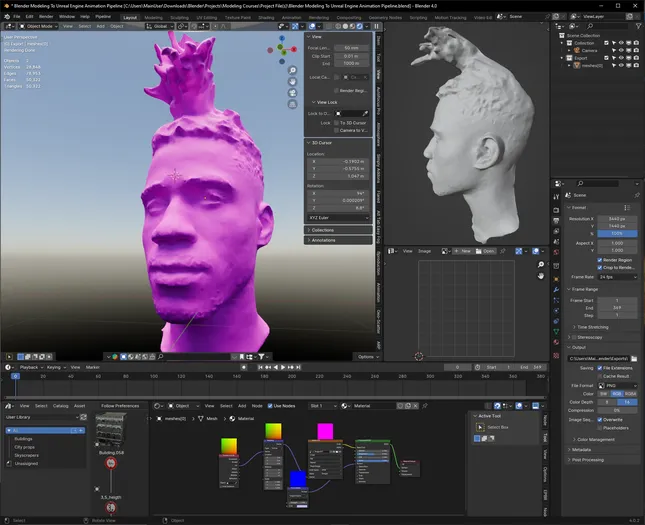Open the Global transform orientation dropdown
This screenshot has height=525, width=645.
click(160, 26)
